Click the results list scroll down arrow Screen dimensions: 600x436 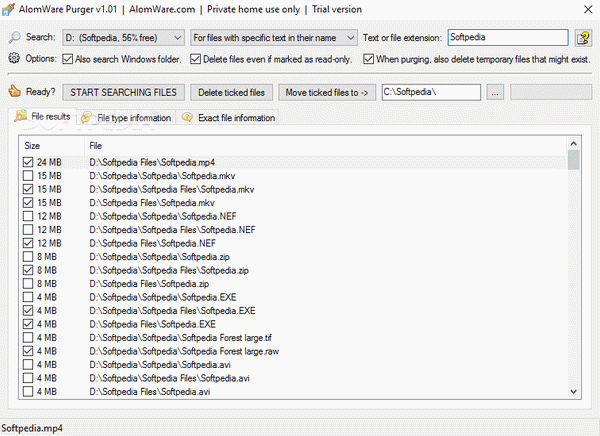coord(573,392)
